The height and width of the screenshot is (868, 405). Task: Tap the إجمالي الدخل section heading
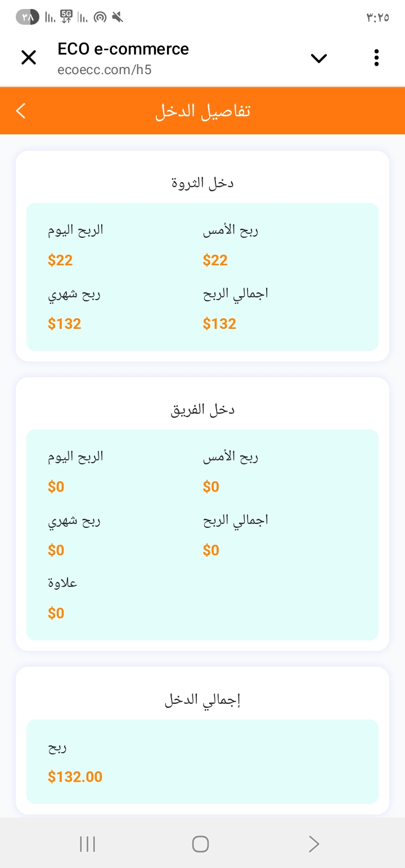[x=202, y=700]
